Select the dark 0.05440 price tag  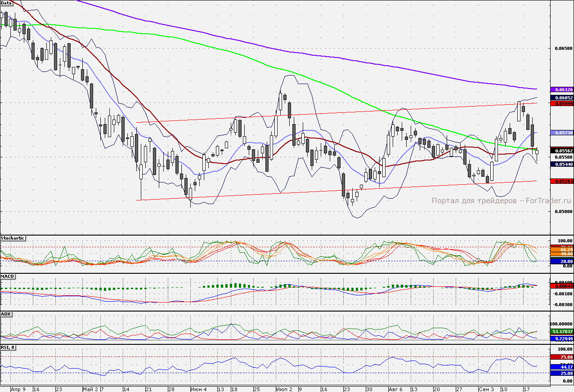562,164
